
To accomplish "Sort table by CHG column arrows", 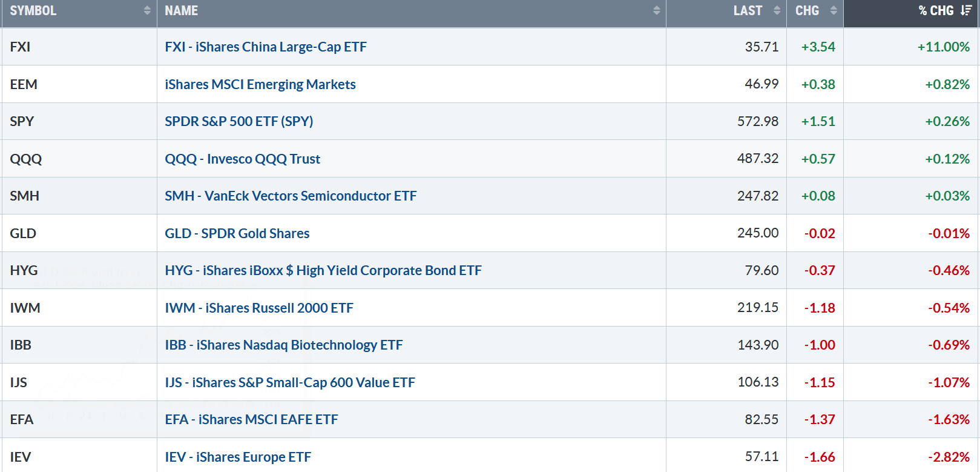I will 834,11.
